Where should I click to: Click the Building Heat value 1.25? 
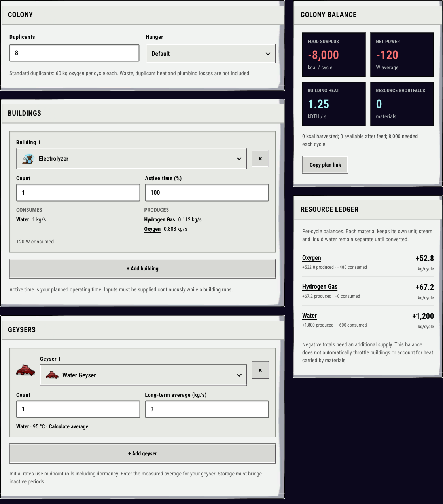[x=318, y=104]
